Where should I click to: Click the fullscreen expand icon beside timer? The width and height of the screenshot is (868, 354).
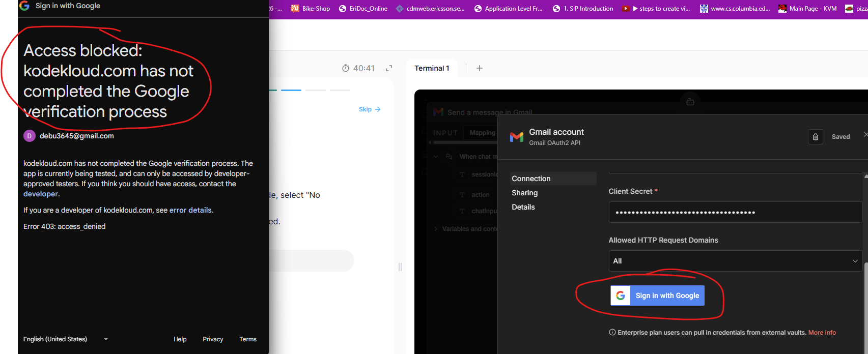(x=389, y=68)
